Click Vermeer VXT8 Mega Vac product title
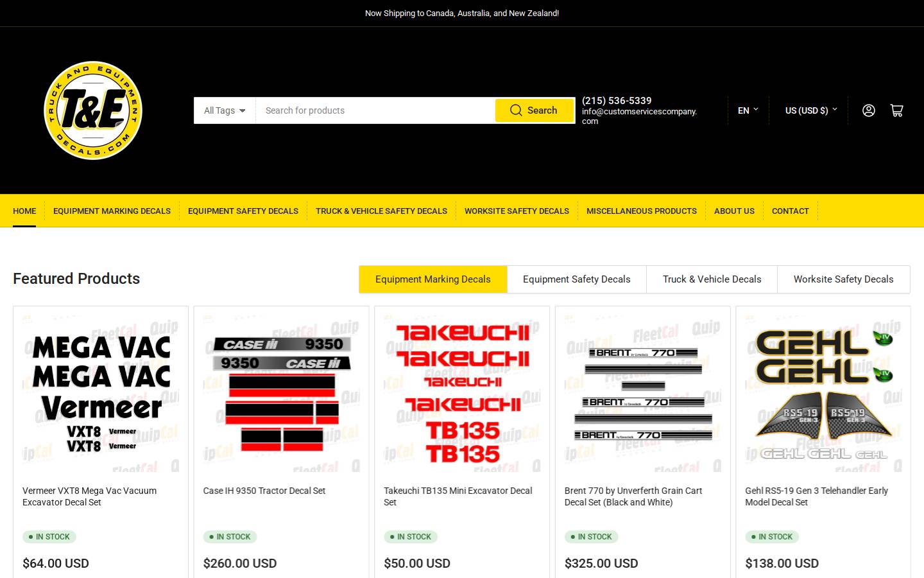The image size is (924, 578). 90,496
